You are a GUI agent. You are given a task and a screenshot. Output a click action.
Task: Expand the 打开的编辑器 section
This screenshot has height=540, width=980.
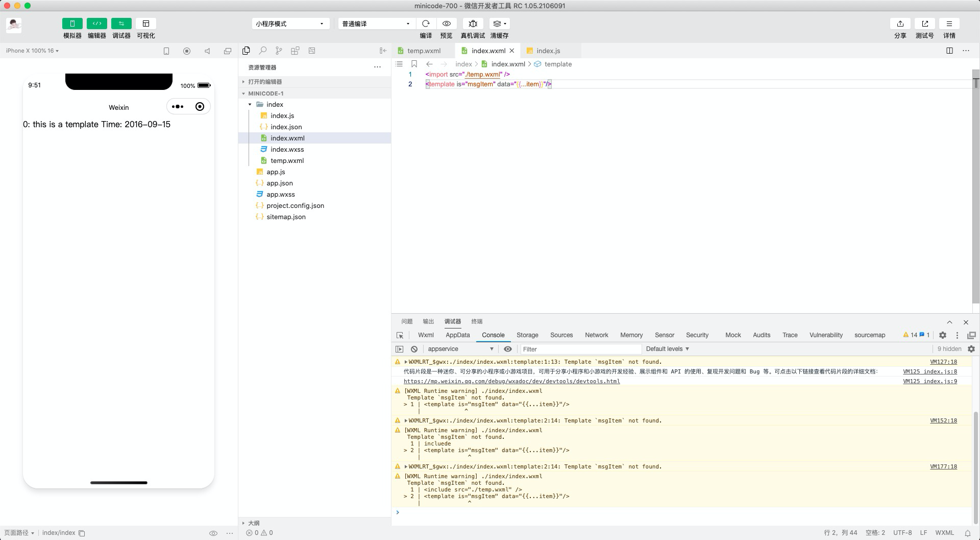(314, 82)
